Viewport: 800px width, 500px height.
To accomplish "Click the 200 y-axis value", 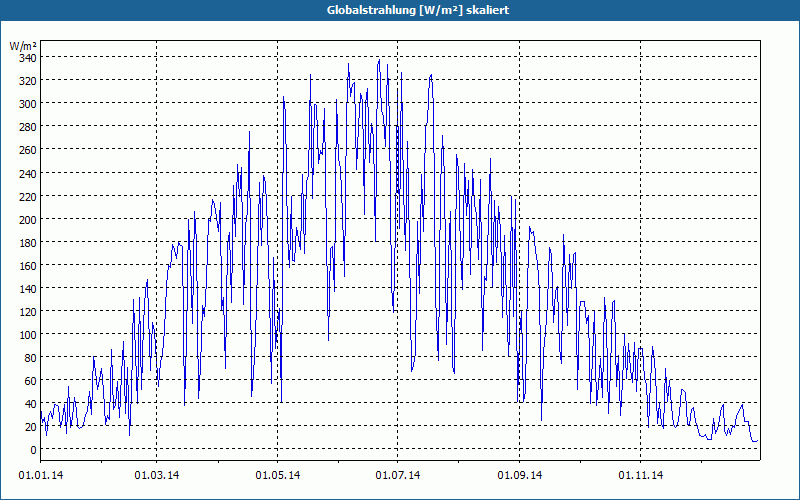I will 28,220.
